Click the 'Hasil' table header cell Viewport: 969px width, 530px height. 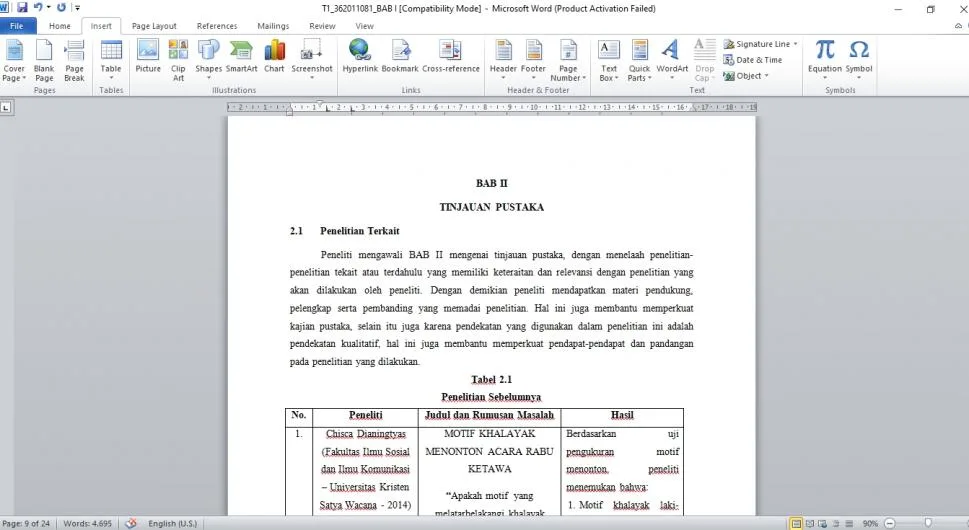622,416
